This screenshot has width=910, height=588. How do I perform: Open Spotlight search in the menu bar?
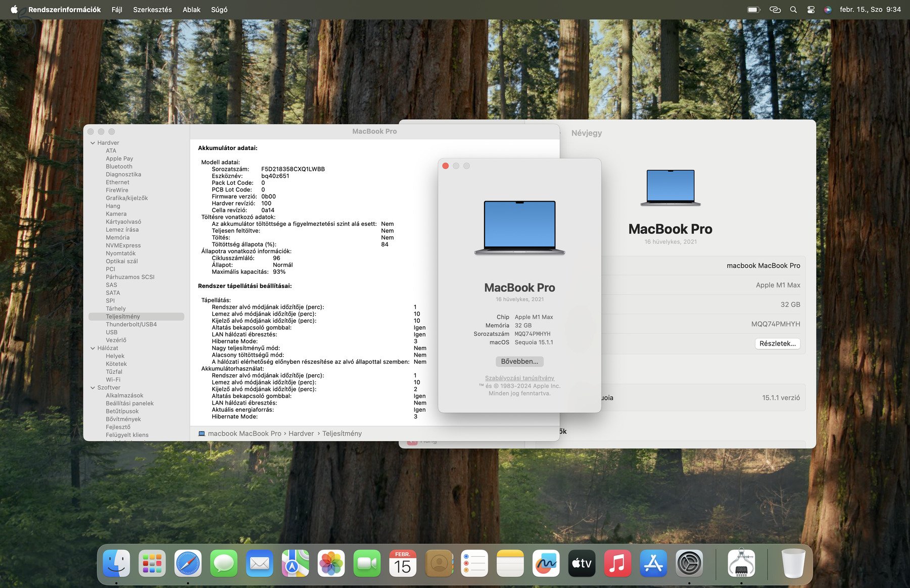[x=793, y=10]
